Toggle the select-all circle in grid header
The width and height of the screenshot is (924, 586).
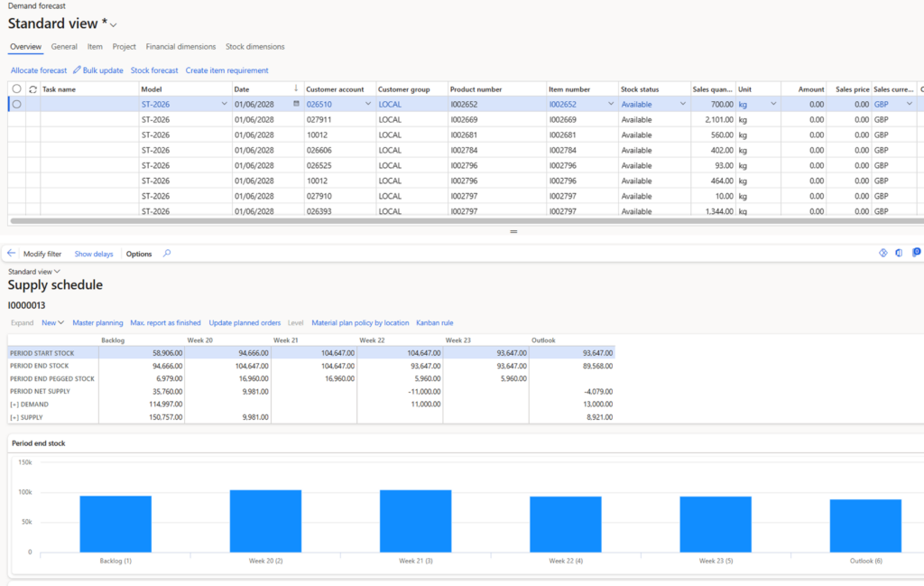[16, 88]
